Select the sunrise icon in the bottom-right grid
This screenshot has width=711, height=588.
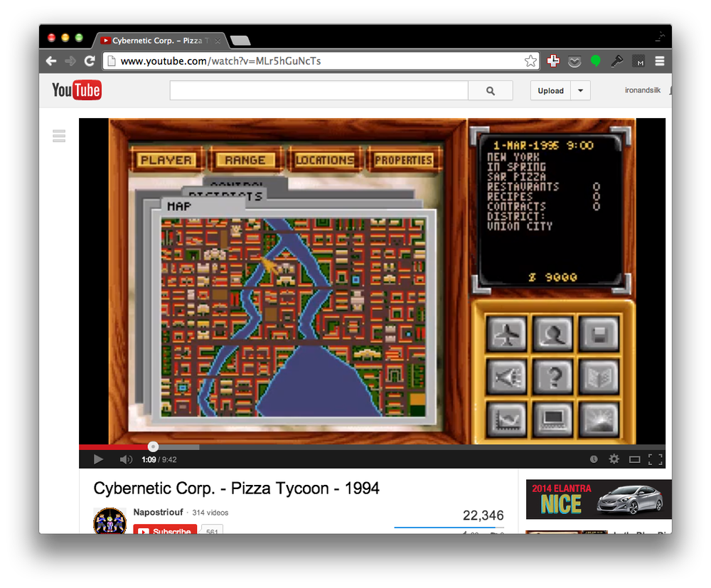599,419
